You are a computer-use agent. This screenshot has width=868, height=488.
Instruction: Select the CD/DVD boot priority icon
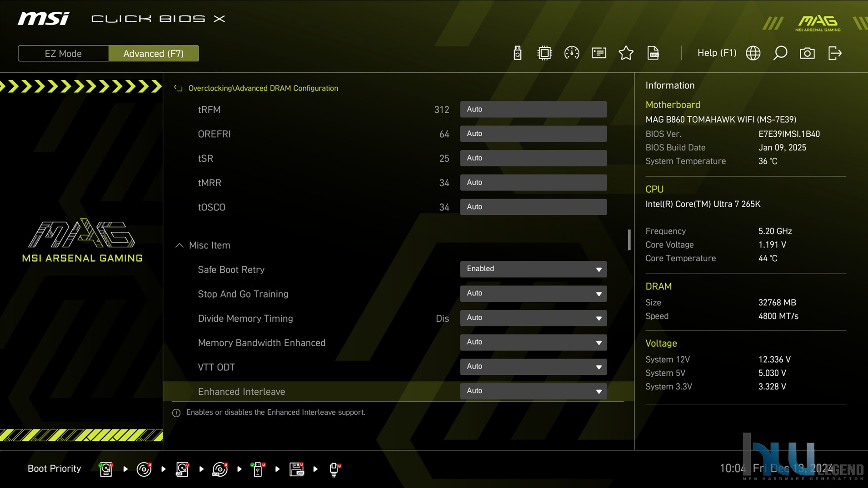point(144,469)
